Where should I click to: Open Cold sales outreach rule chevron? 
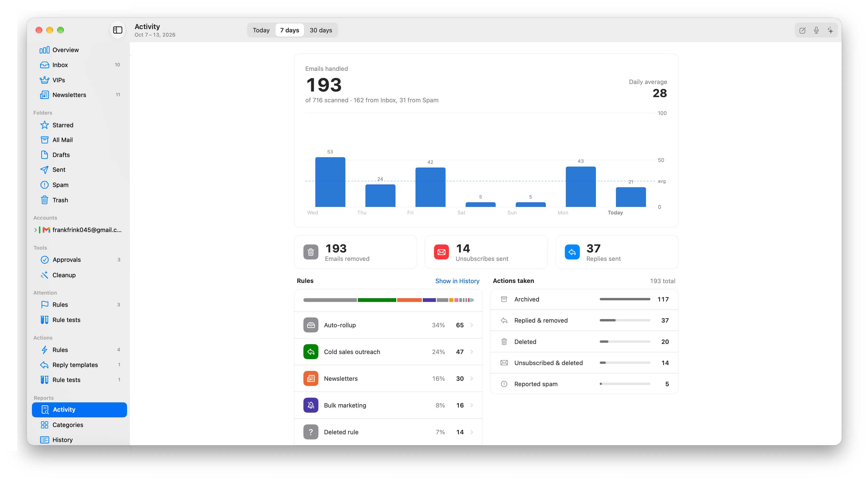pyautogui.click(x=472, y=352)
